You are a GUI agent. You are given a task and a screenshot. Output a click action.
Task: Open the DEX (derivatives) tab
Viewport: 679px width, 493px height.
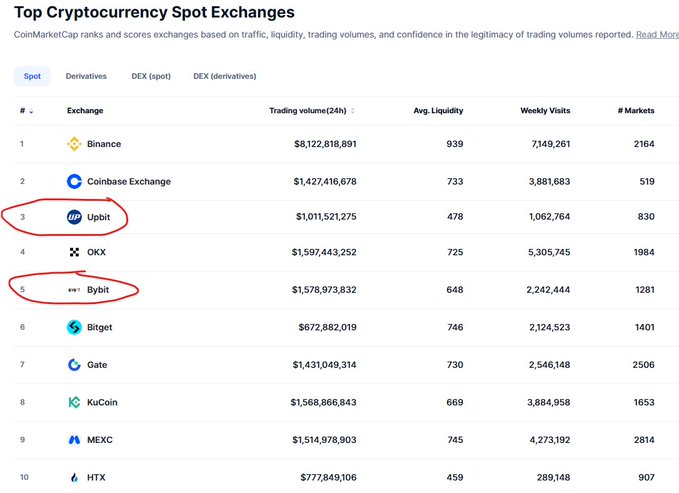coord(225,76)
